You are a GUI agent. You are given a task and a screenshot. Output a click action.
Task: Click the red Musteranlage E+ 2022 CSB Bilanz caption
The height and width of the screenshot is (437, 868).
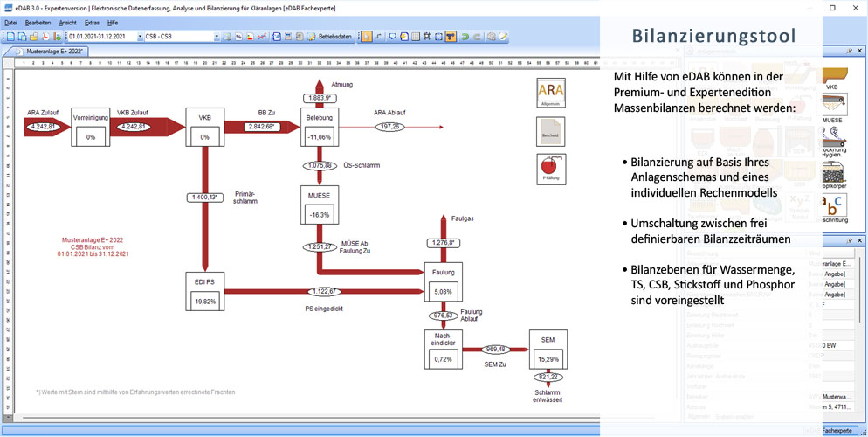point(93,246)
